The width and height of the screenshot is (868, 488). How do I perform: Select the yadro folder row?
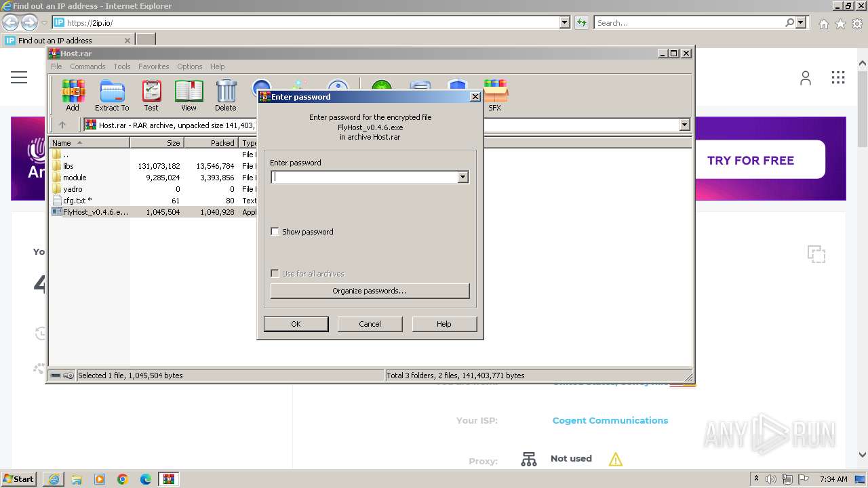coord(153,189)
